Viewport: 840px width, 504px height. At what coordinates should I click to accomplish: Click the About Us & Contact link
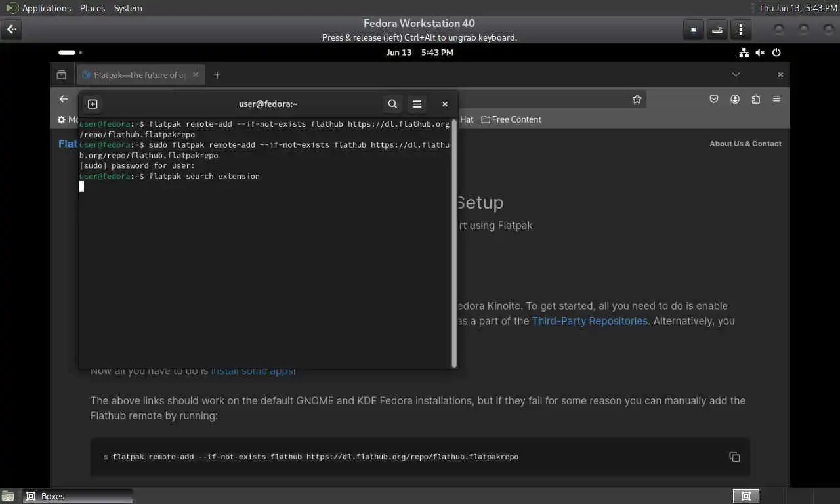[x=745, y=144]
